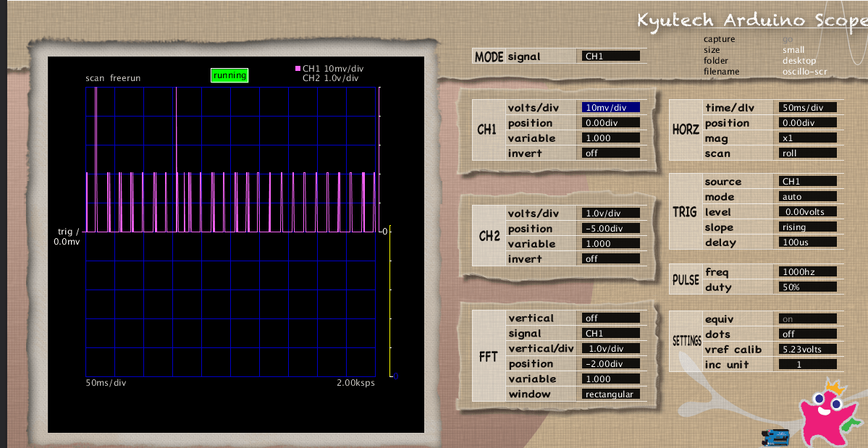Click the SETTINGS section label
The image size is (868, 448).
(686, 341)
